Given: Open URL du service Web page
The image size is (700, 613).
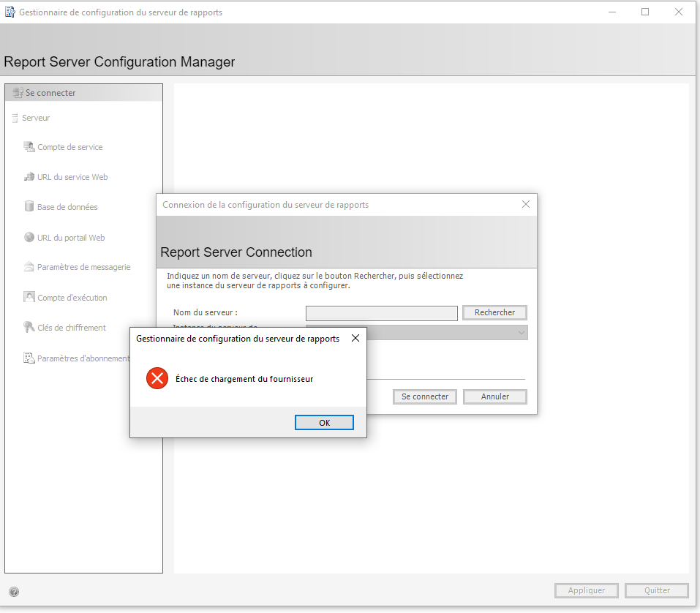Looking at the screenshot, I should (x=72, y=177).
